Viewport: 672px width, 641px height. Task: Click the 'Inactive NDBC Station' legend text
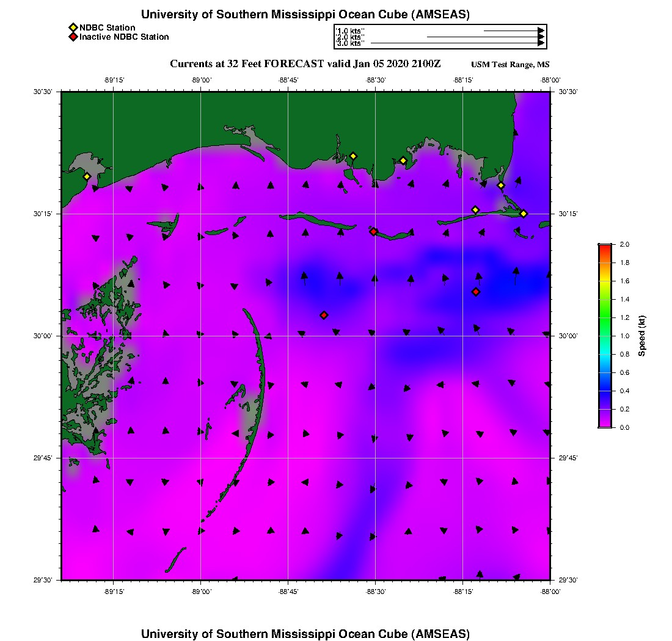pos(124,37)
